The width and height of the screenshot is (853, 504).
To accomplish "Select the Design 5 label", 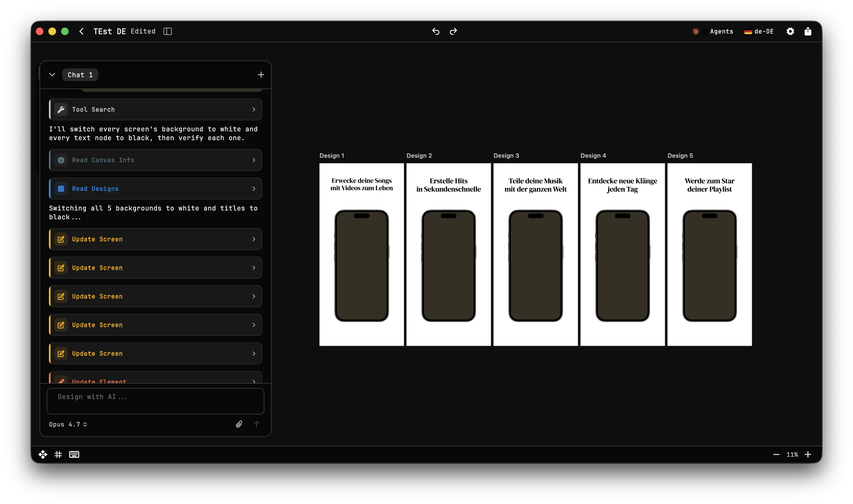I will pos(680,156).
